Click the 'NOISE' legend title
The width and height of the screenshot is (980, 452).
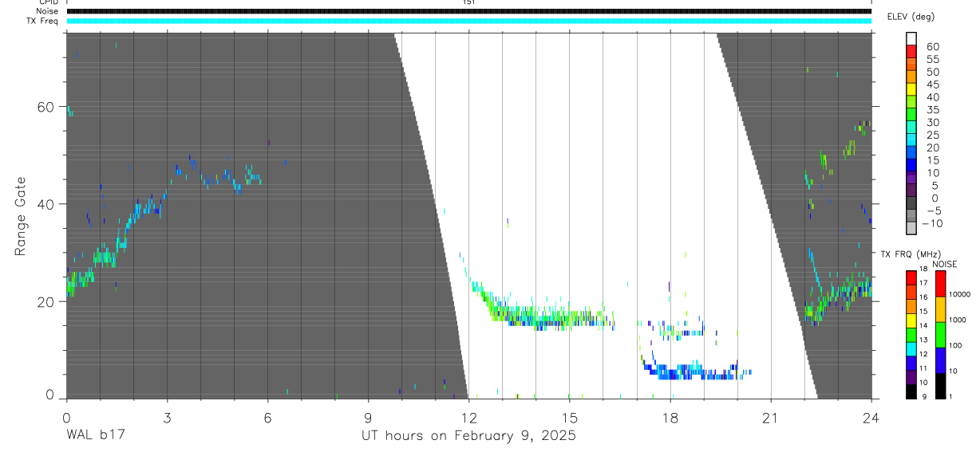[x=945, y=264]
